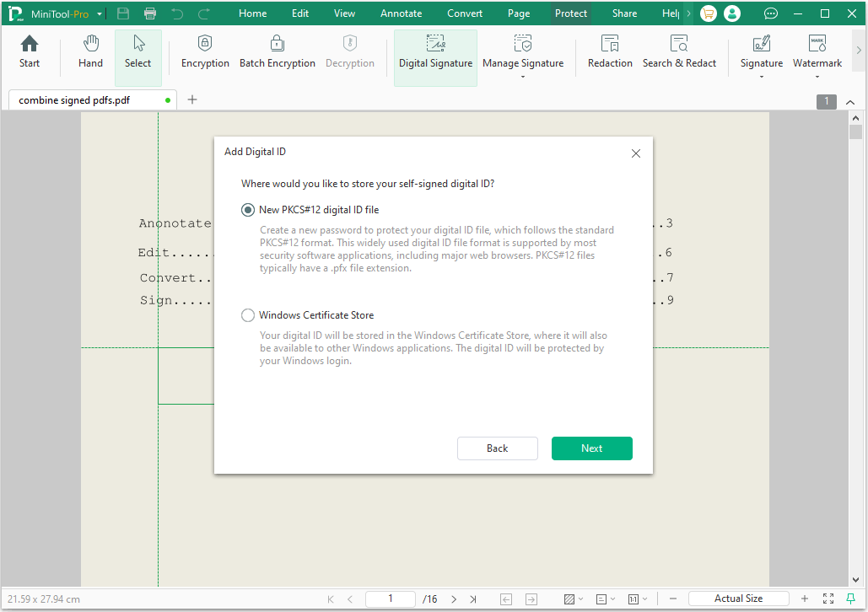This screenshot has height=612, width=868.
Task: Click the Next button in dialog
Action: (x=592, y=448)
